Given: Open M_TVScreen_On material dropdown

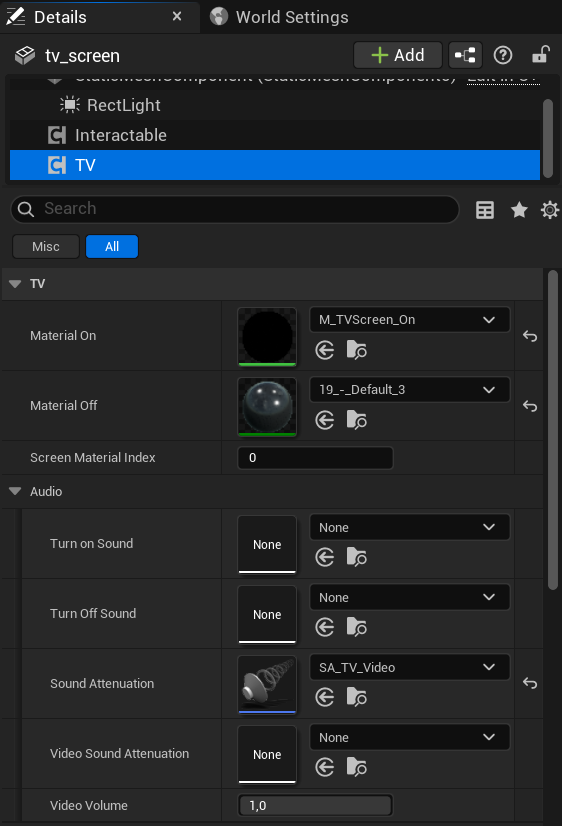Looking at the screenshot, I should click(410, 320).
